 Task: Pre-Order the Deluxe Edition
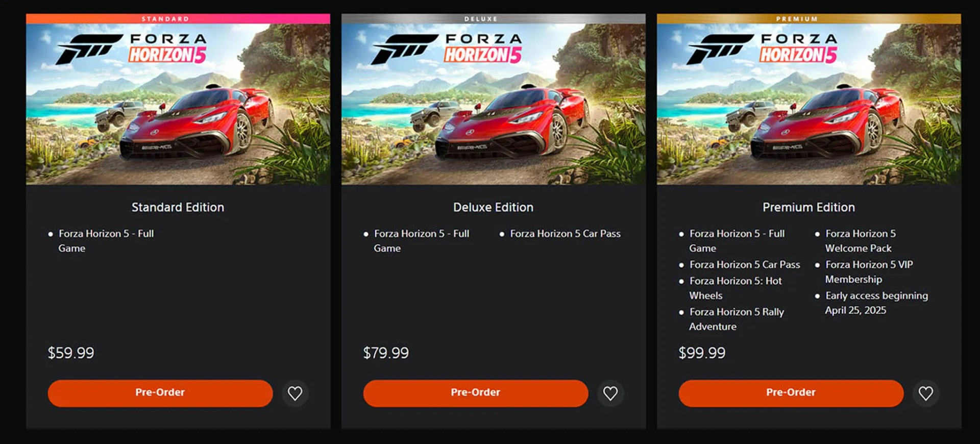point(475,393)
